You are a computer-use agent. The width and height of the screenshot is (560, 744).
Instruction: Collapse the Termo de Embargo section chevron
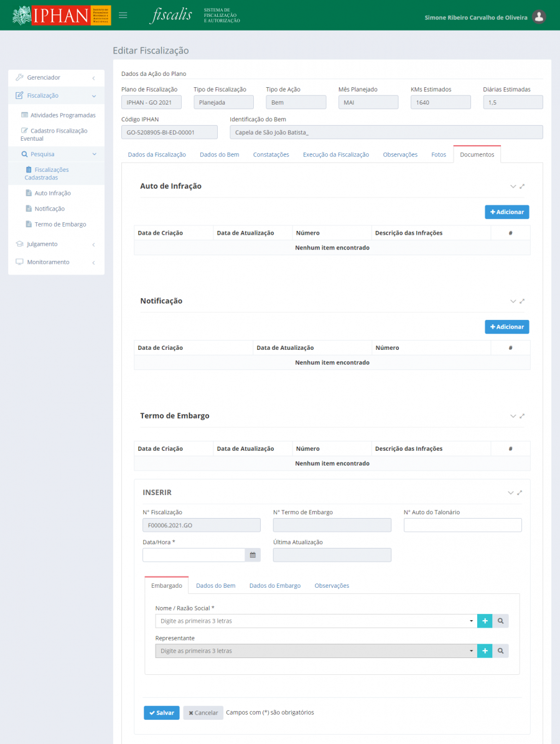(x=513, y=416)
